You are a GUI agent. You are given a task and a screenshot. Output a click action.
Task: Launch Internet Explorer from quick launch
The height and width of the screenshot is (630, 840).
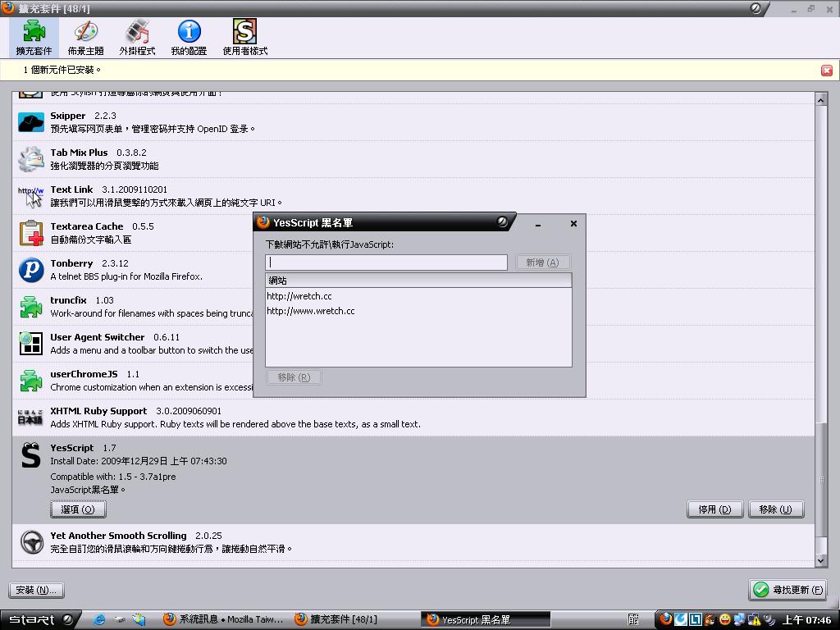point(99,620)
